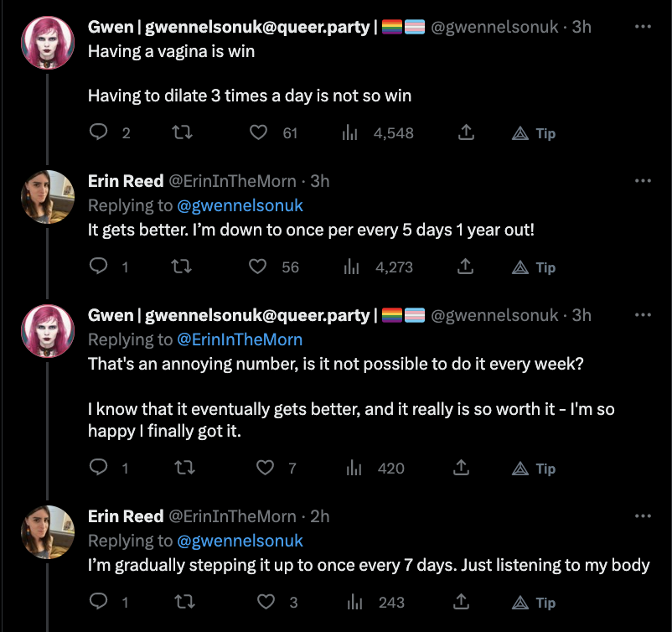The image size is (672, 632).
Task: Open @ErinInTheMorn mention link in Gwen's reply
Action: coord(240,339)
